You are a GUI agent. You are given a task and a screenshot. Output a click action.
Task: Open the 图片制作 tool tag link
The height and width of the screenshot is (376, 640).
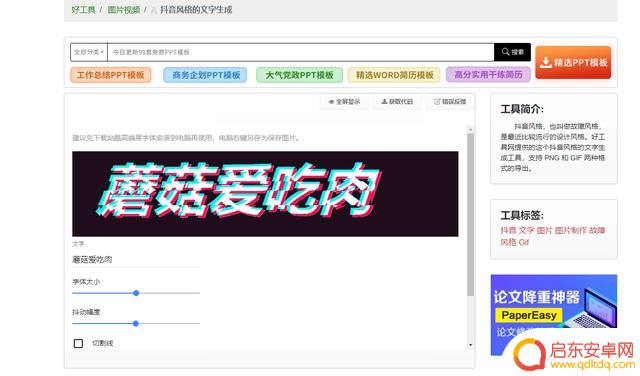click(x=571, y=231)
